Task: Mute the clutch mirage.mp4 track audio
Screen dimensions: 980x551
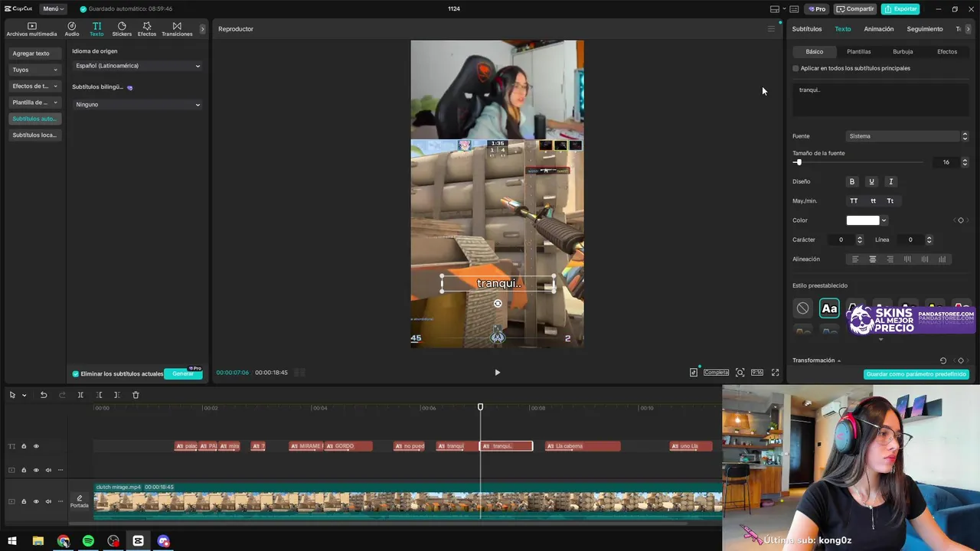Action: point(48,501)
